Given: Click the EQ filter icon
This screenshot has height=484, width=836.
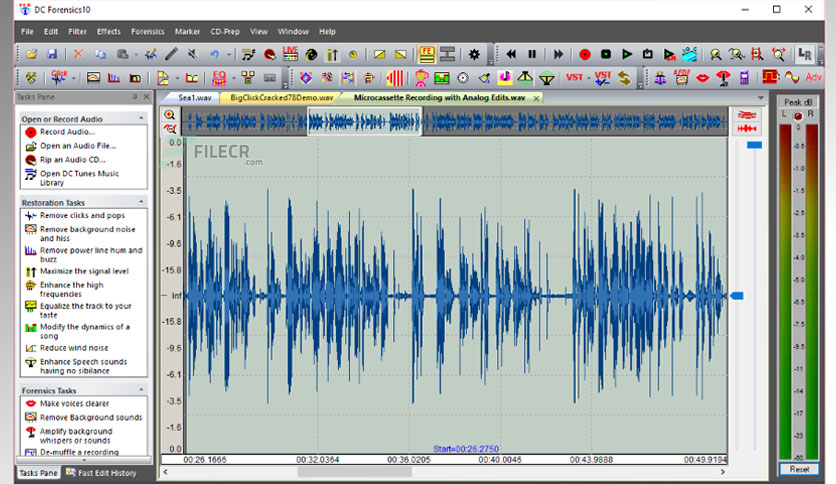Looking at the screenshot, I should [219, 78].
